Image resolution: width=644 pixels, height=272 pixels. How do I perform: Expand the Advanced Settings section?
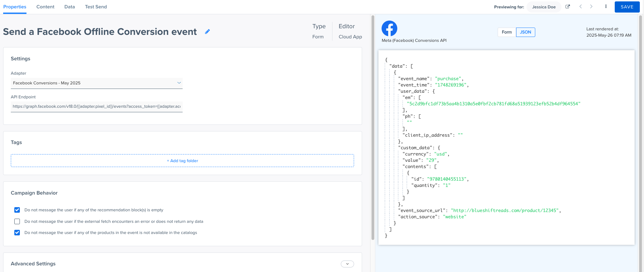347,264
